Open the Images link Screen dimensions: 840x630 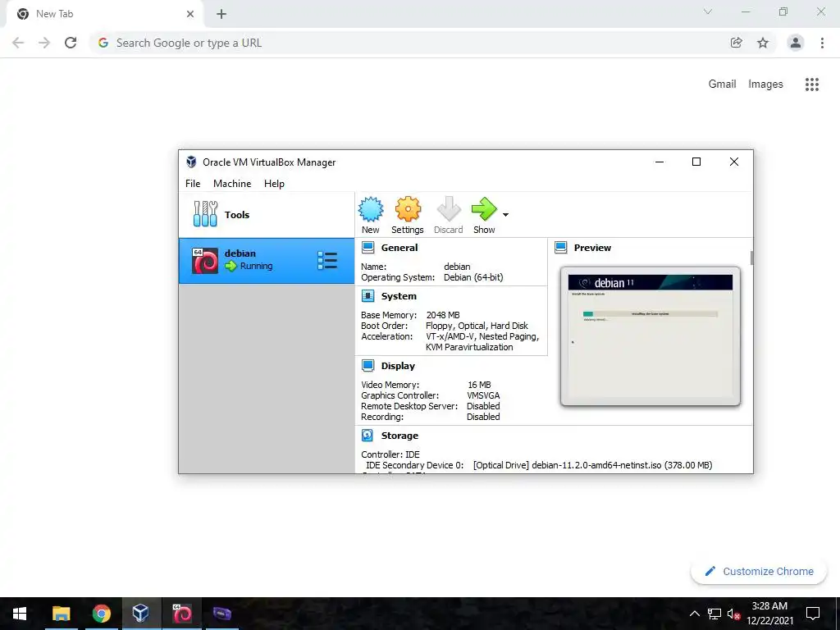(765, 84)
